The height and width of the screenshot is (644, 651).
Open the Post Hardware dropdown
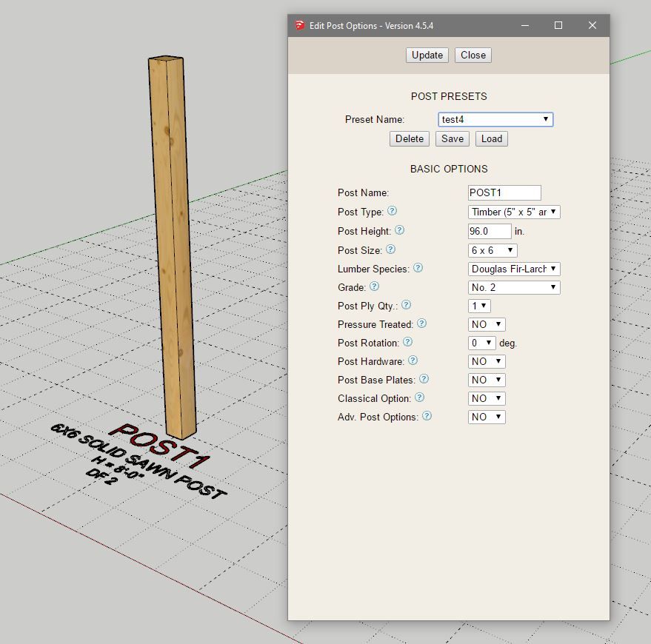click(487, 361)
